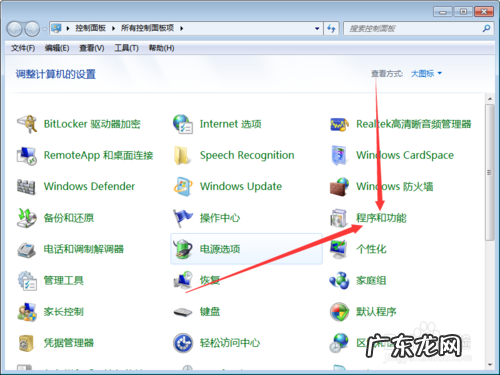Open the Windows CardSpace icon
The height and width of the screenshot is (375, 500).
339,155
